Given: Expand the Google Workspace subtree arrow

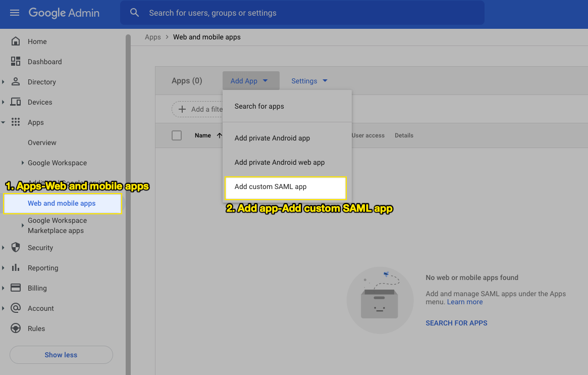Looking at the screenshot, I should pos(23,163).
